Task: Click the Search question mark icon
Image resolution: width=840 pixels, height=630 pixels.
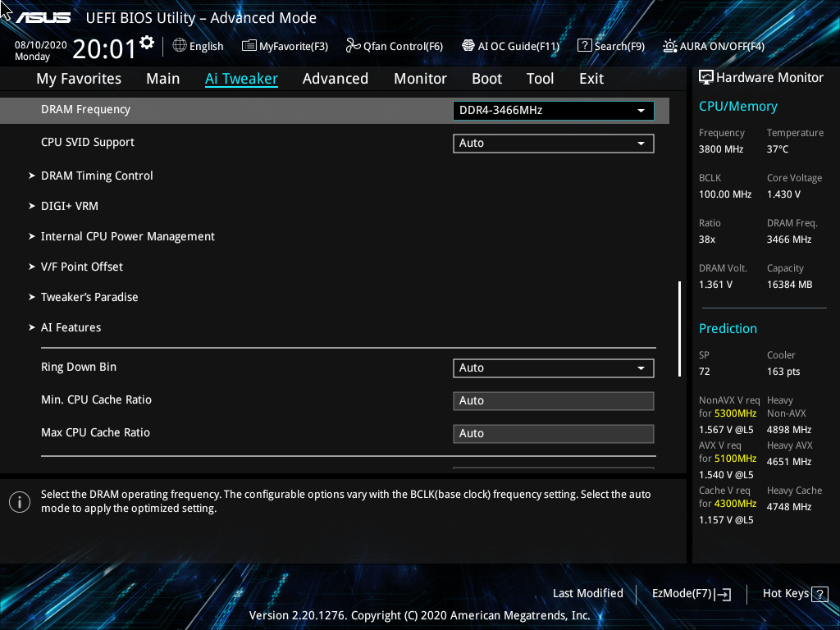Action: coord(584,46)
